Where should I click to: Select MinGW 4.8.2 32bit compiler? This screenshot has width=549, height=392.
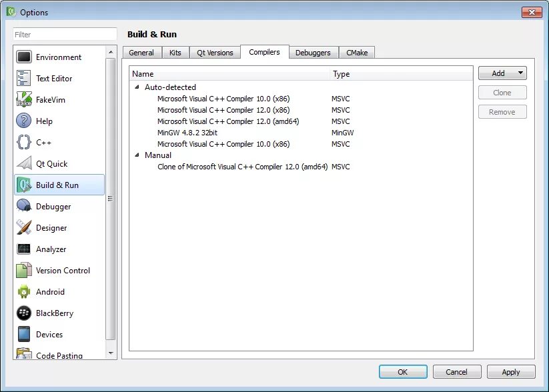187,133
